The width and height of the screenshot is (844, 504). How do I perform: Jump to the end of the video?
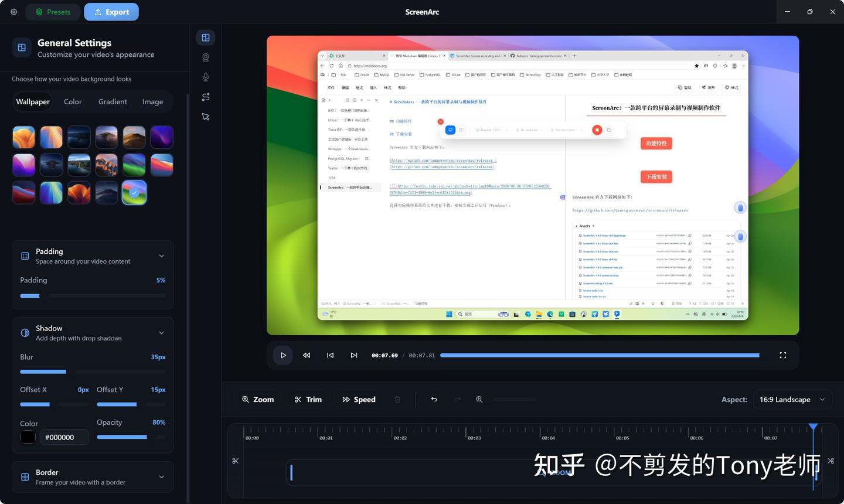pos(353,355)
